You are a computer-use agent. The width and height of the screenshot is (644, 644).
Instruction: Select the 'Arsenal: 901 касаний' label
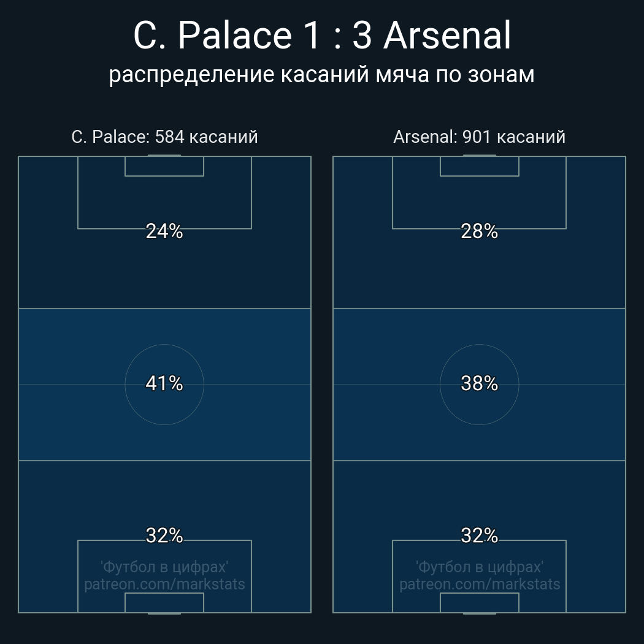click(x=479, y=137)
